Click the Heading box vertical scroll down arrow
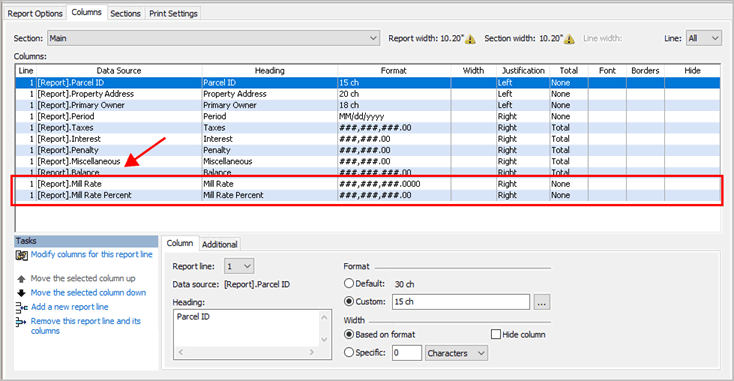 (x=324, y=340)
